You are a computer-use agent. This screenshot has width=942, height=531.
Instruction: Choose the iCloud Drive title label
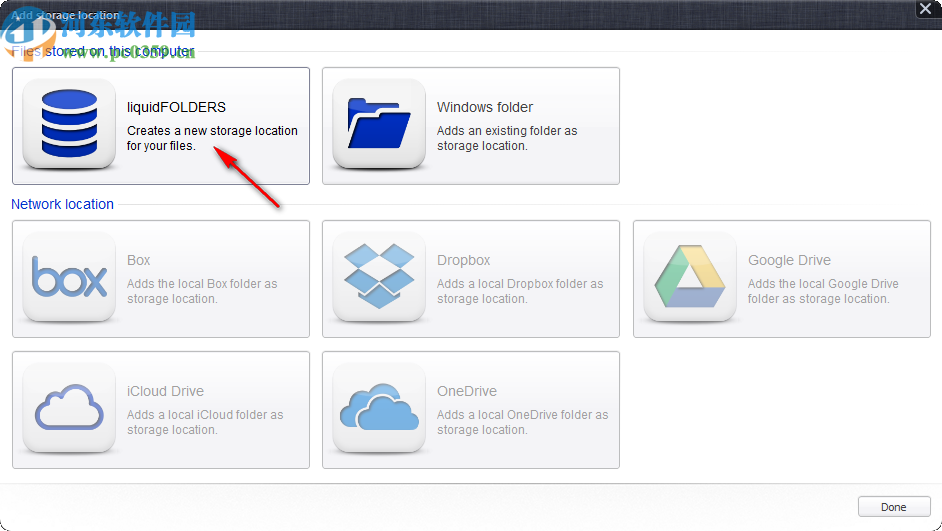[x=165, y=392]
